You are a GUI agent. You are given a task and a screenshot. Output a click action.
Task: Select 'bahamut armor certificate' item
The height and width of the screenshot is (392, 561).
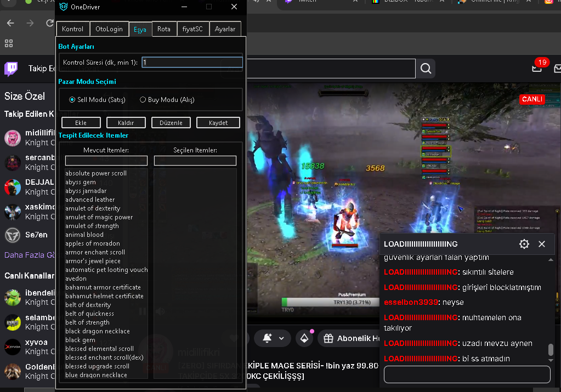coord(103,287)
